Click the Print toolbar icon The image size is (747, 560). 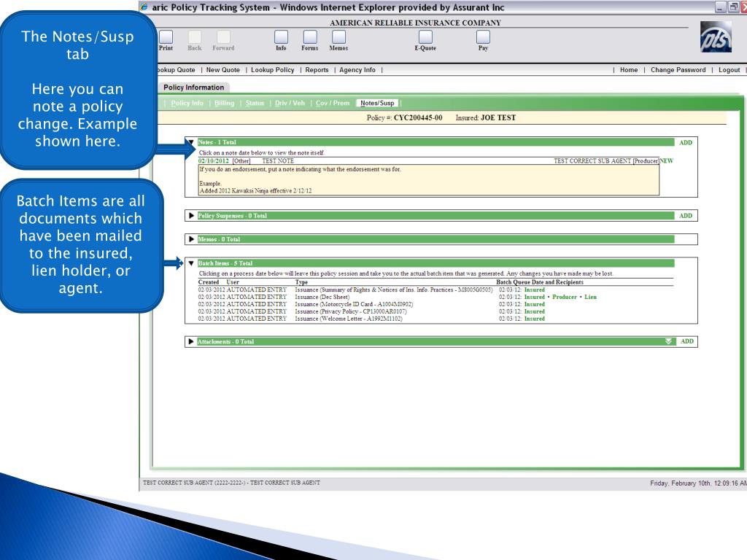(166, 37)
